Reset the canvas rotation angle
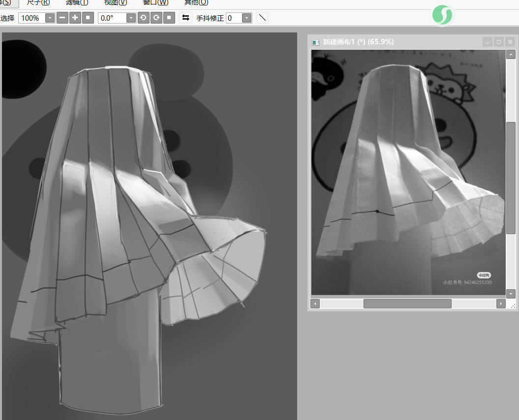Viewport: 519px width, 420px height. [x=169, y=18]
